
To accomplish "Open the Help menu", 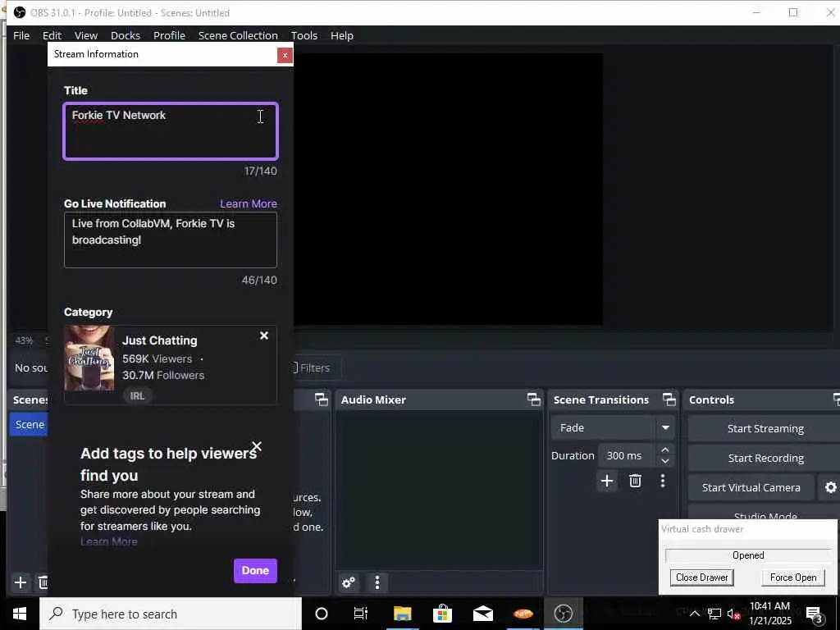I will click(x=342, y=35).
